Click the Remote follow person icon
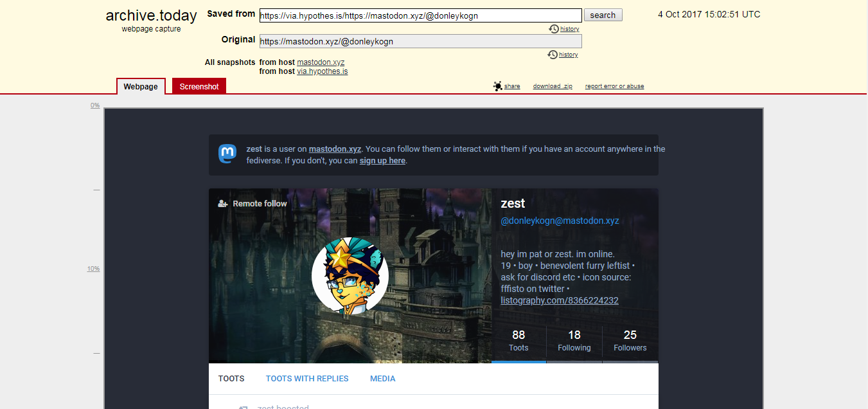The width and height of the screenshot is (868, 409). coord(223,203)
